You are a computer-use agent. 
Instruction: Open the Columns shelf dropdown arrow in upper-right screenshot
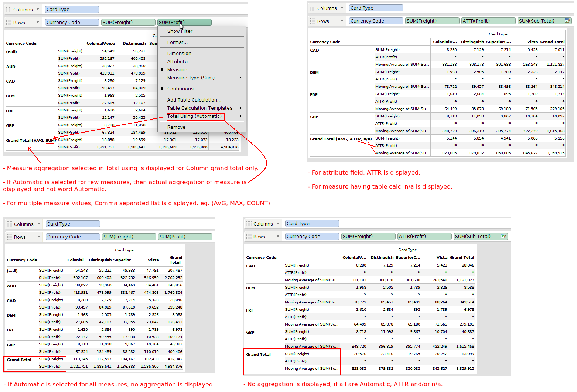click(342, 8)
